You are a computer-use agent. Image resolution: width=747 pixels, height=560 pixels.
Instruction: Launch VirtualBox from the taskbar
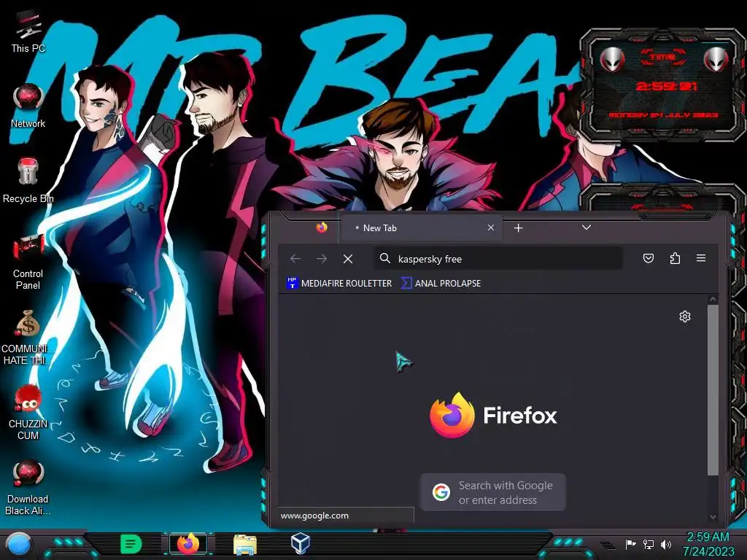(301, 543)
